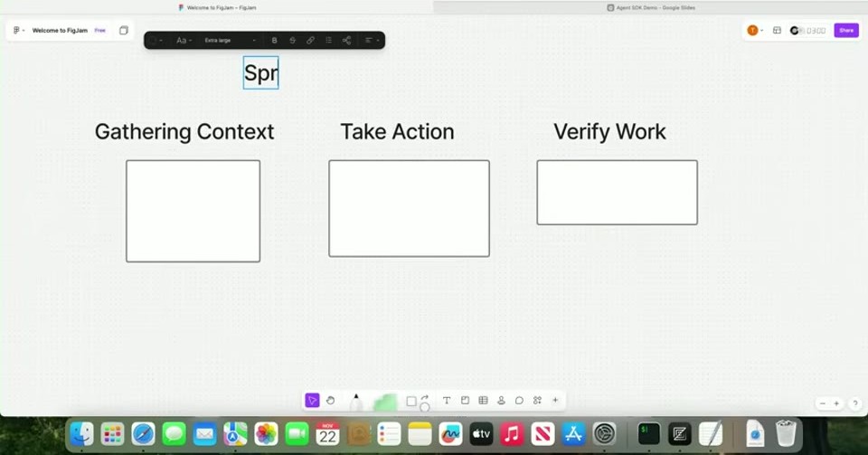
Task: Select the Take Action heading
Action: (x=397, y=132)
